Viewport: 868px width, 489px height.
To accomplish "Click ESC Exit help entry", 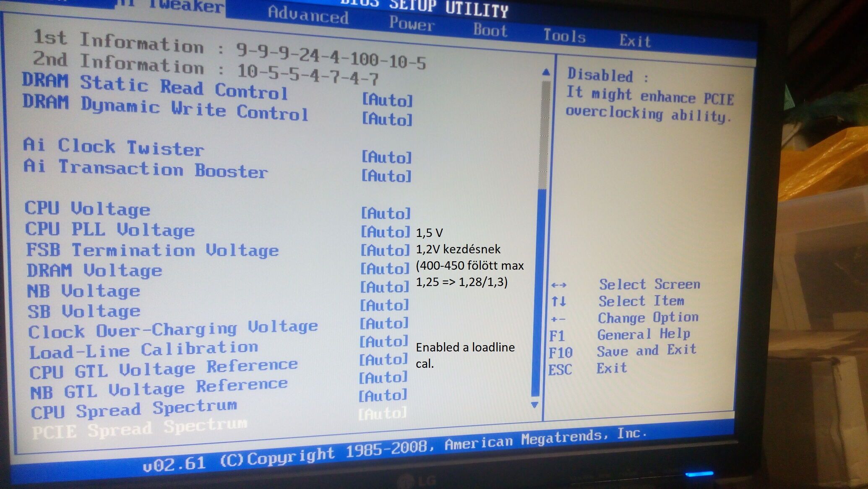I will pos(611,369).
